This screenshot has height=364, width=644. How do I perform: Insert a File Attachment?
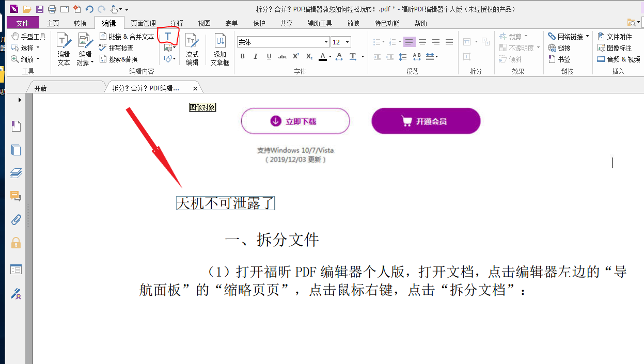click(x=614, y=37)
